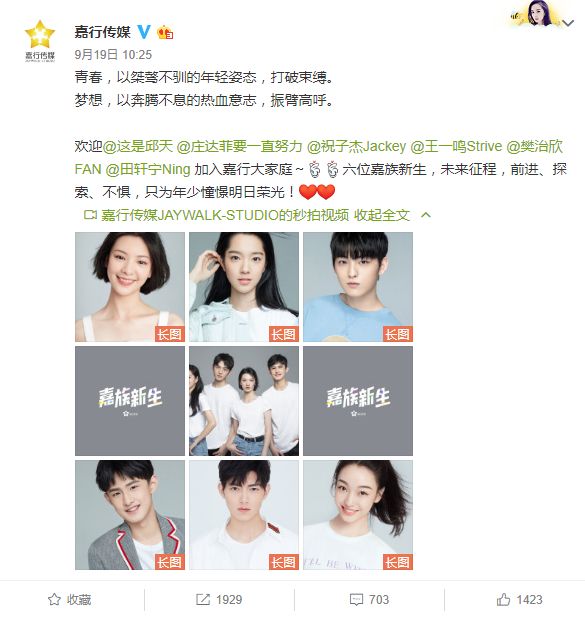Click the blue verified V badge
This screenshot has width=585, height=617.
(x=144, y=31)
